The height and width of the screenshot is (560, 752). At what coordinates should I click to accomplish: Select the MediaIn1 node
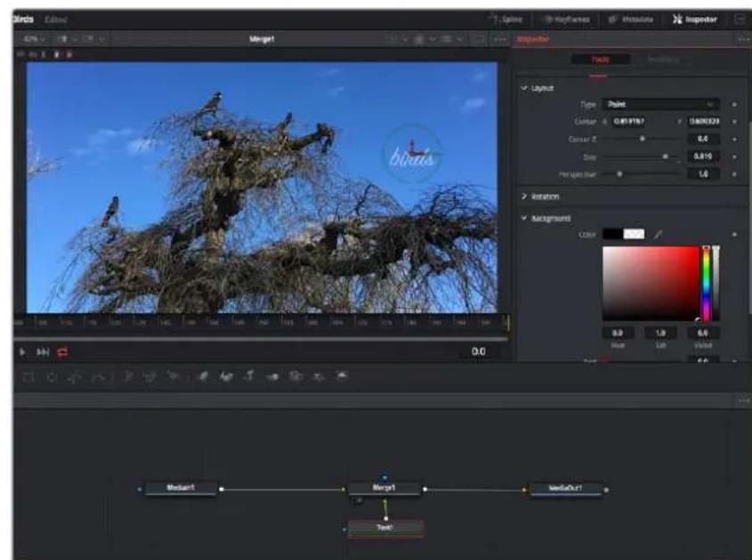click(181, 489)
